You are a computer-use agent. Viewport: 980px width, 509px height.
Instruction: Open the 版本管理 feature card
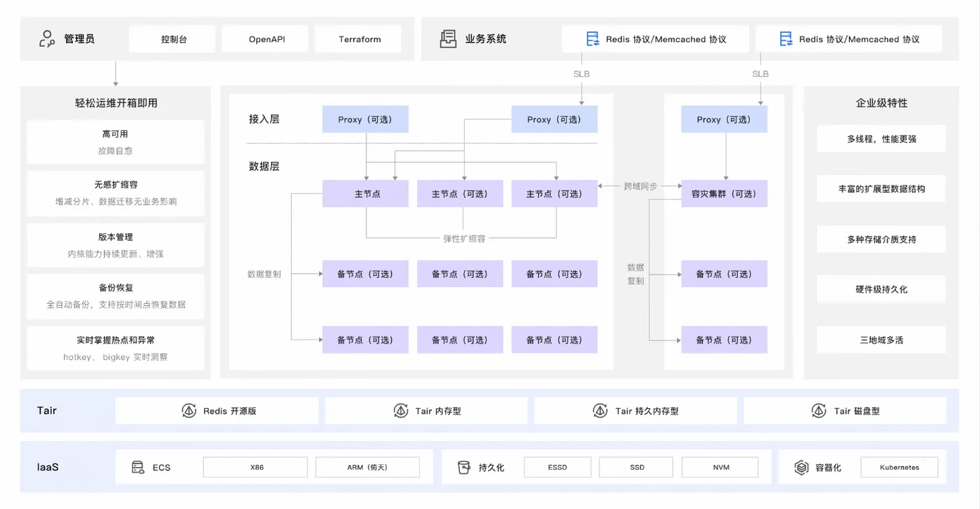coord(115,245)
